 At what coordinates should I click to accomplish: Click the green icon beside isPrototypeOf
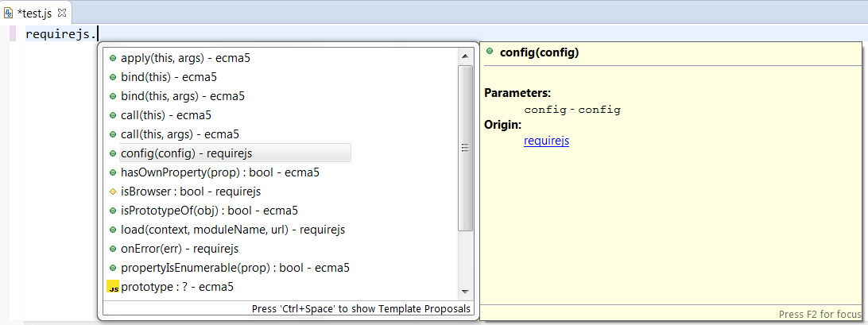pos(112,211)
